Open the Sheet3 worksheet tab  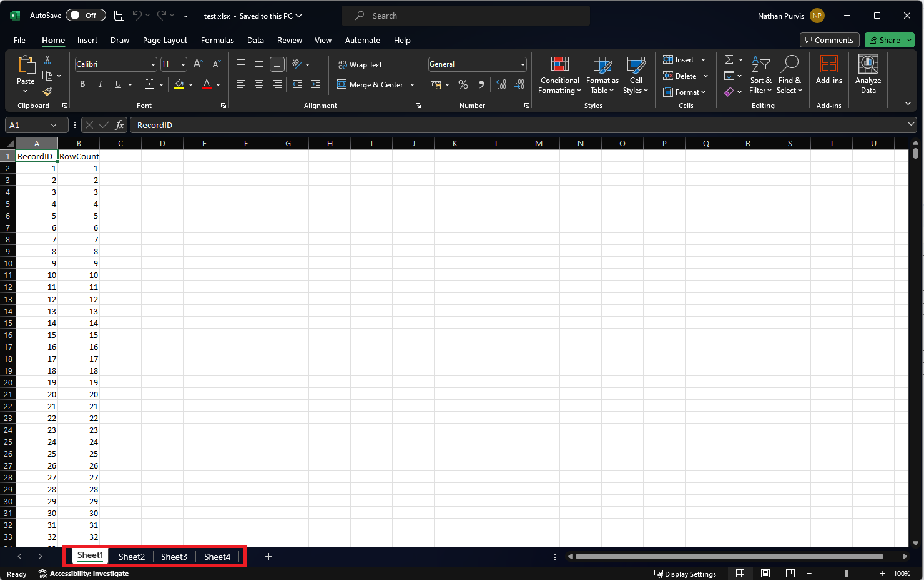coord(174,556)
